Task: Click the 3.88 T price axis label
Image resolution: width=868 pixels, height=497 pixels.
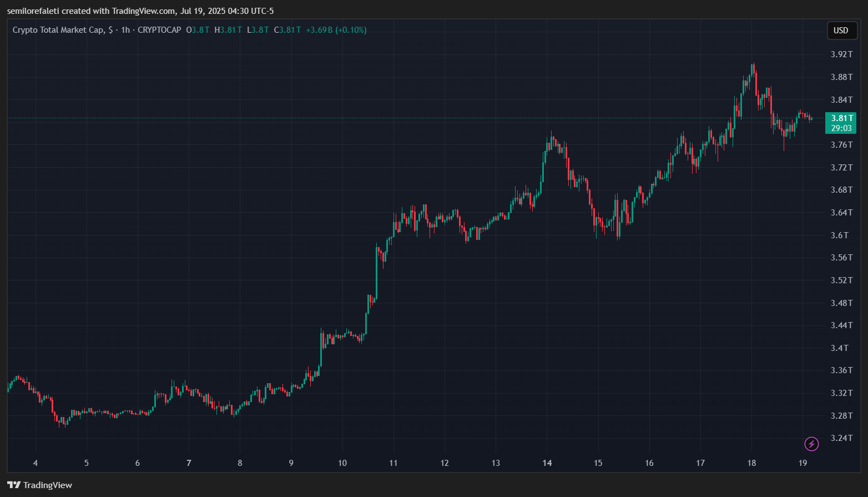Action: point(841,77)
